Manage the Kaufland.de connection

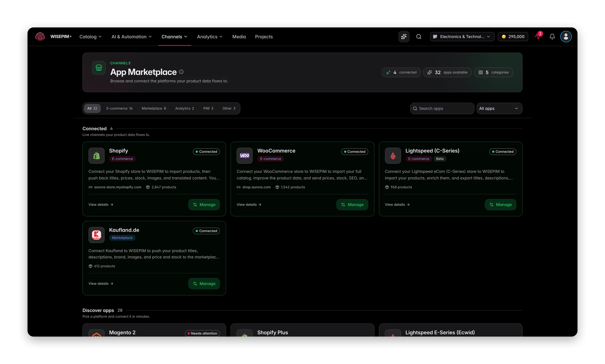204,284
